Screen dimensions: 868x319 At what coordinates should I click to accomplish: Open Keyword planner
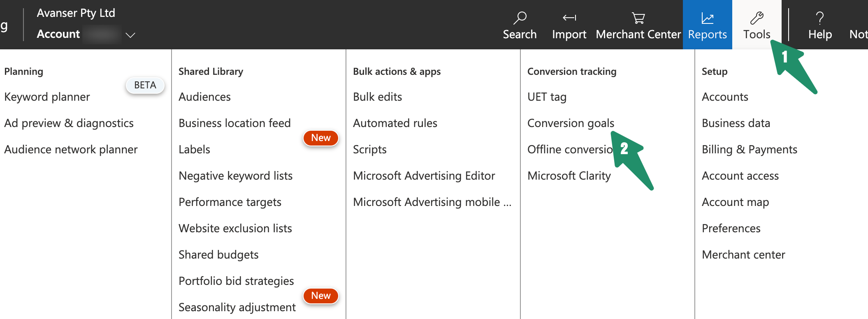[x=47, y=97]
